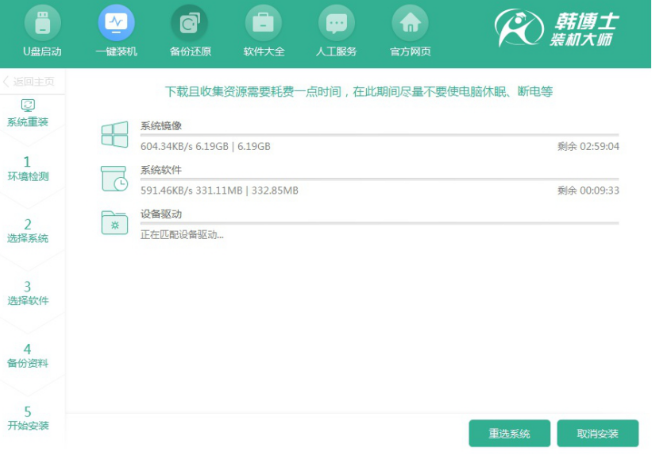The height and width of the screenshot is (461, 653).
Task: Select the 一键装机 monitor icon
Action: pyautogui.click(x=116, y=22)
